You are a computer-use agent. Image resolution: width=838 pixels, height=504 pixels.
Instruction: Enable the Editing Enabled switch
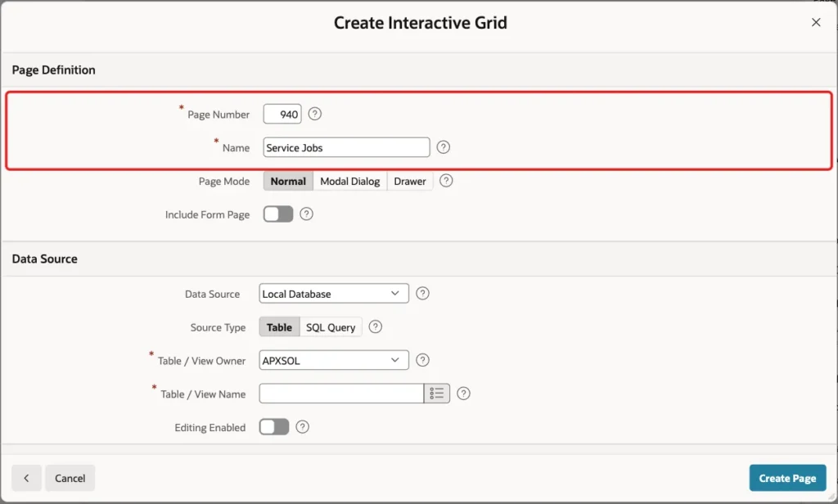pyautogui.click(x=273, y=426)
